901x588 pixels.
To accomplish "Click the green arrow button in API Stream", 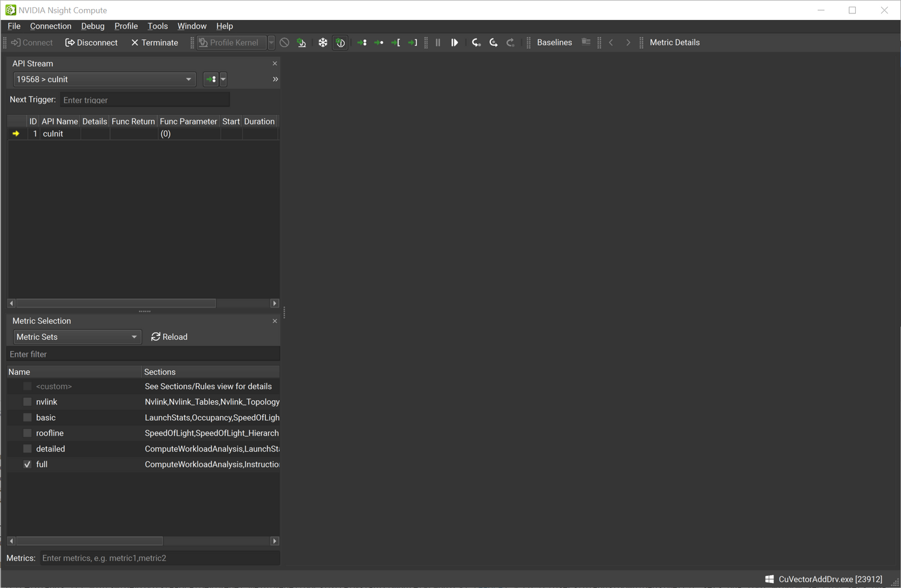I will (x=211, y=79).
